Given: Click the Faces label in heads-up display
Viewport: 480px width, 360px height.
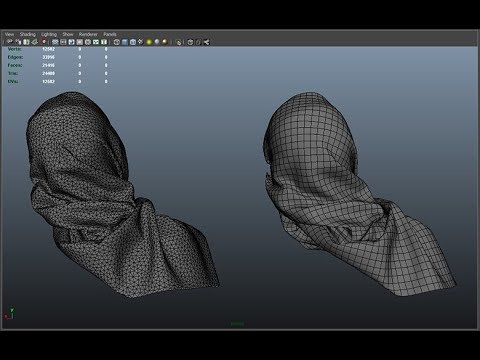Looking at the screenshot, I should (x=15, y=65).
